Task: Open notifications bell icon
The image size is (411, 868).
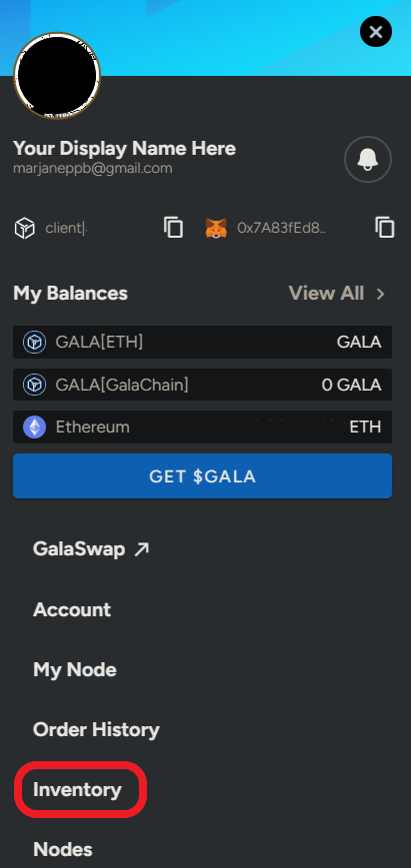Action: coord(368,160)
